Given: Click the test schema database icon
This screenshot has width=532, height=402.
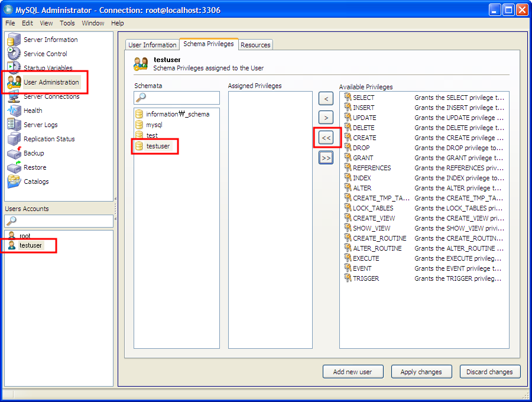Looking at the screenshot, I should [x=139, y=135].
